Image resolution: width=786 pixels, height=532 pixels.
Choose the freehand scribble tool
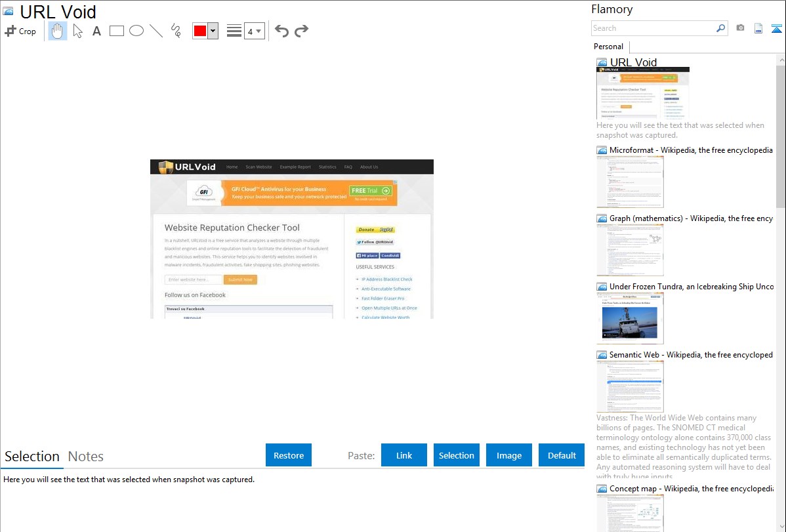tap(176, 31)
